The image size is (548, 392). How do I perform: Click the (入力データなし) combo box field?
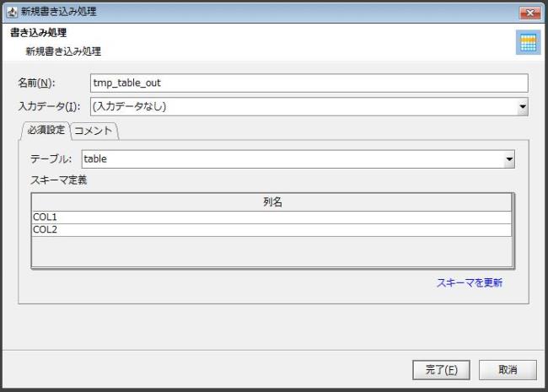click(302, 107)
